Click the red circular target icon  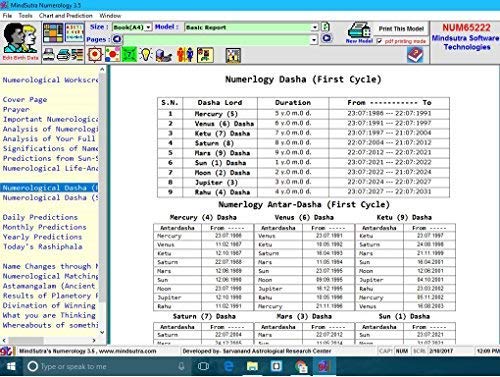coord(95,55)
